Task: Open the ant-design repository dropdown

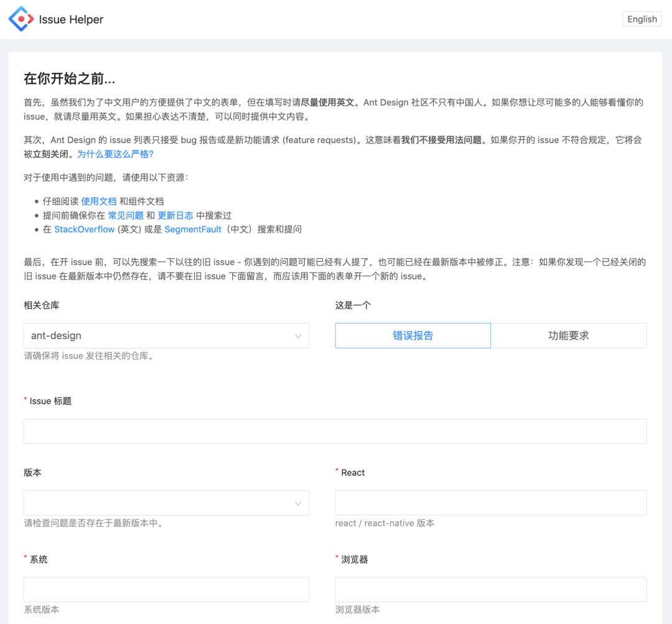Action: 156,335
